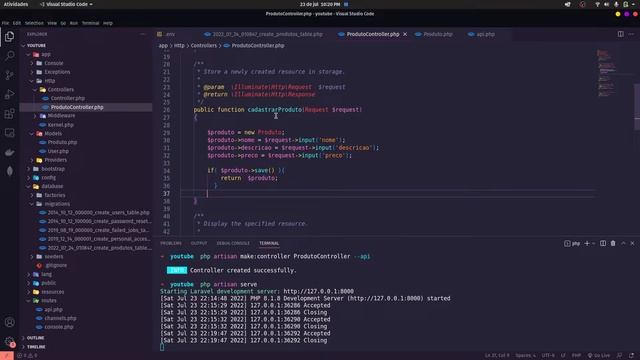Open Controller.php in the explorer
This screenshot has width=640, height=360.
pyautogui.click(x=67, y=98)
